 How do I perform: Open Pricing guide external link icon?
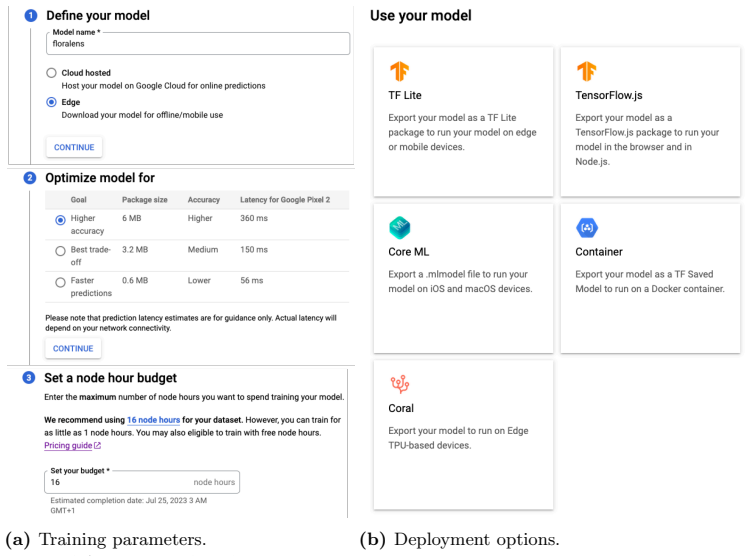pyautogui.click(x=97, y=445)
